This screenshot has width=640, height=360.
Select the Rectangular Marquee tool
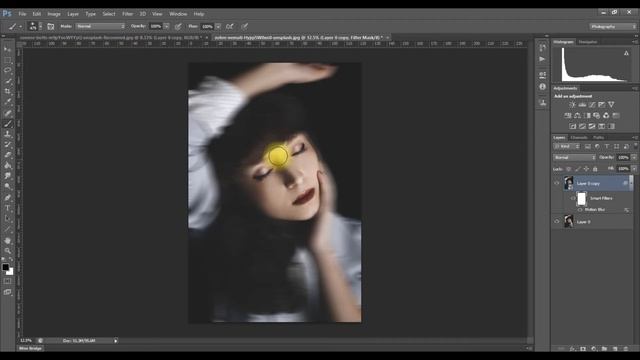click(x=7, y=60)
